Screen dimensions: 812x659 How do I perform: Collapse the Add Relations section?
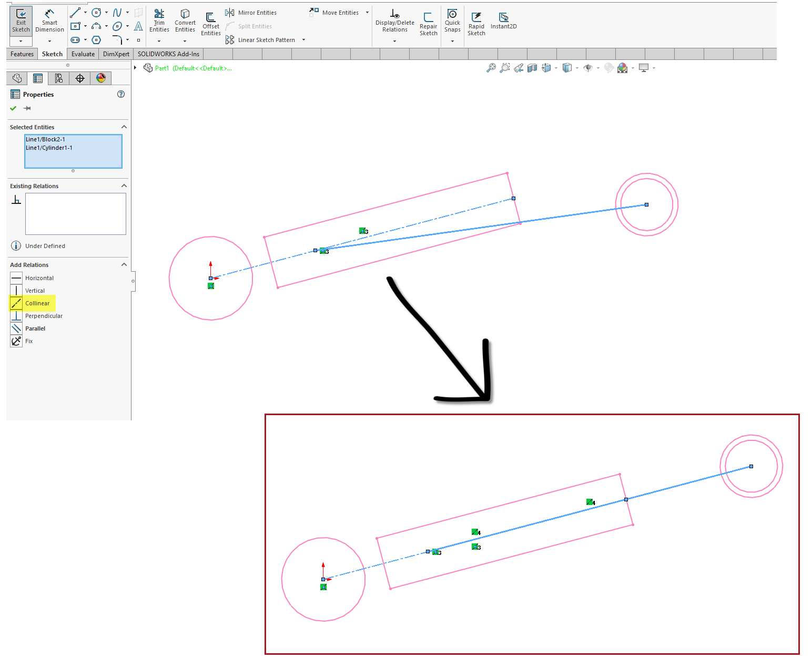[124, 264]
